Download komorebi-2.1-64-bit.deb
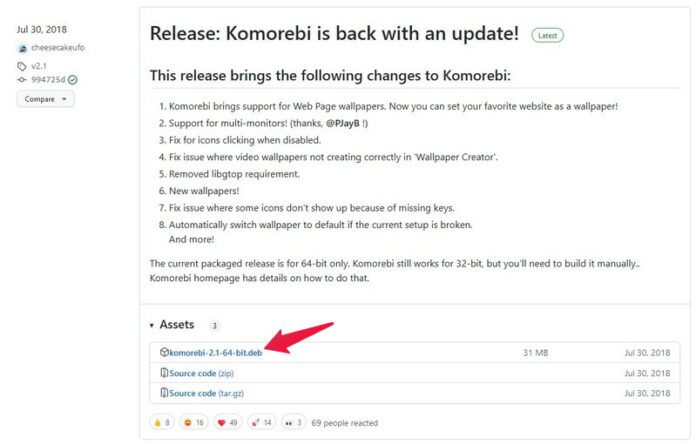The image size is (696, 444). click(x=216, y=353)
